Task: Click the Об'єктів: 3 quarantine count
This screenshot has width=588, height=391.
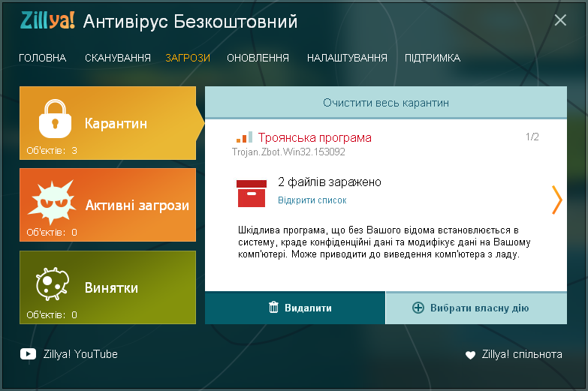Action: click(52, 151)
